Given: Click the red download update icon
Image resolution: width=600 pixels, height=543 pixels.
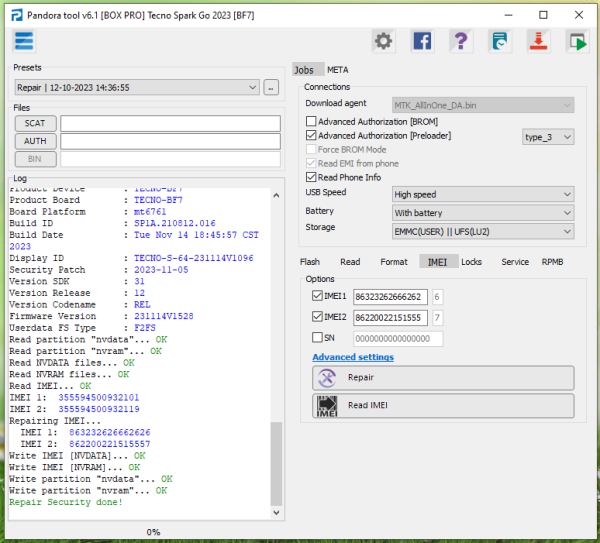Looking at the screenshot, I should [x=538, y=41].
